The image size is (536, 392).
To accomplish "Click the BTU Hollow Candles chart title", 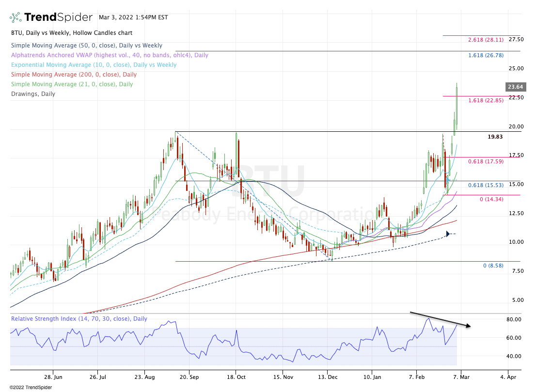I will point(71,33).
